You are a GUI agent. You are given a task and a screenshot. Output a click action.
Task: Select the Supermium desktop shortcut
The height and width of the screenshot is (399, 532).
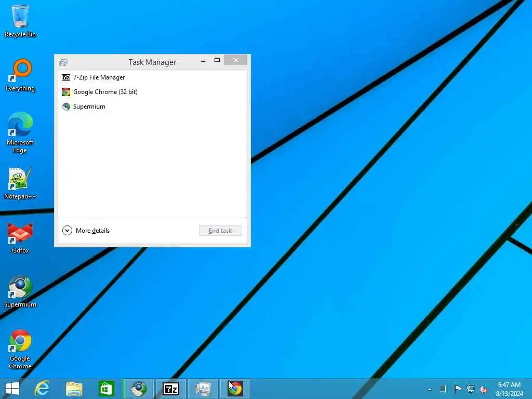coord(20,291)
